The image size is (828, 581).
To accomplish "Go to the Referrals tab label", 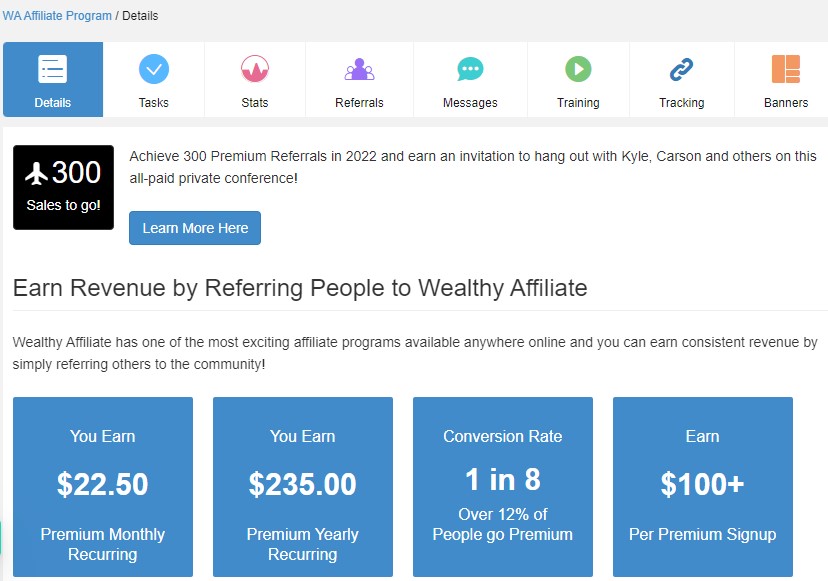I will click(x=359, y=102).
